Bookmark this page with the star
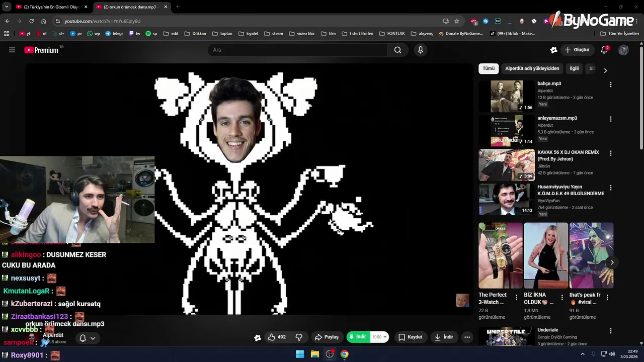644x362 pixels. (x=457, y=21)
